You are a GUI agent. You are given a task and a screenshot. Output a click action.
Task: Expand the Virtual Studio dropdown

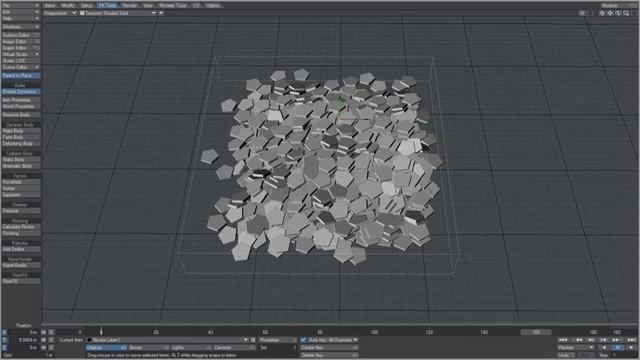(20, 54)
